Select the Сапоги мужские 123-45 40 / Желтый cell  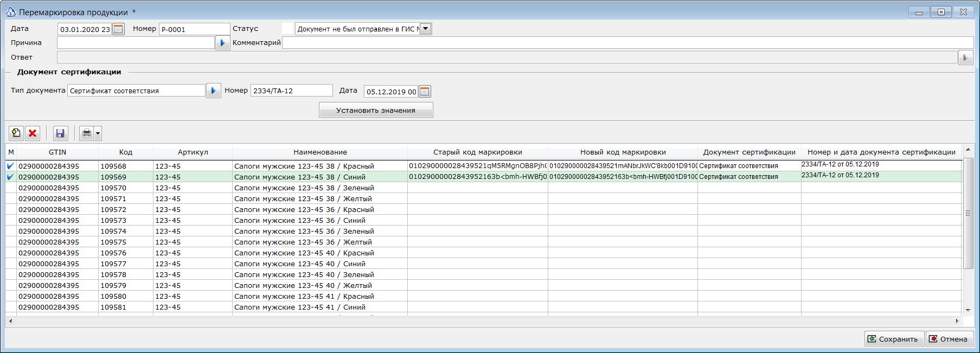tap(320, 285)
